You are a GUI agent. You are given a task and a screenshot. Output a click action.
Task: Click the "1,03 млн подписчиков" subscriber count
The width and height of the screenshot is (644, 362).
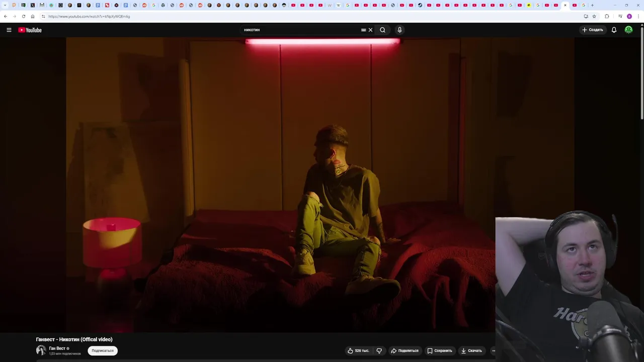(65, 354)
